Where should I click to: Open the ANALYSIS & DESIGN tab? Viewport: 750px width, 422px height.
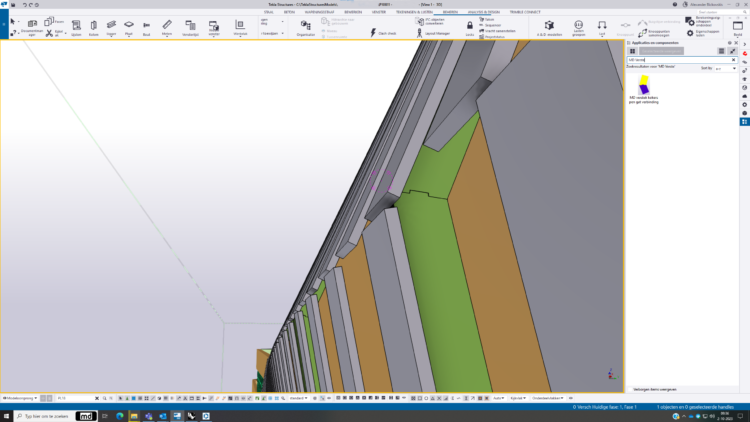484,12
